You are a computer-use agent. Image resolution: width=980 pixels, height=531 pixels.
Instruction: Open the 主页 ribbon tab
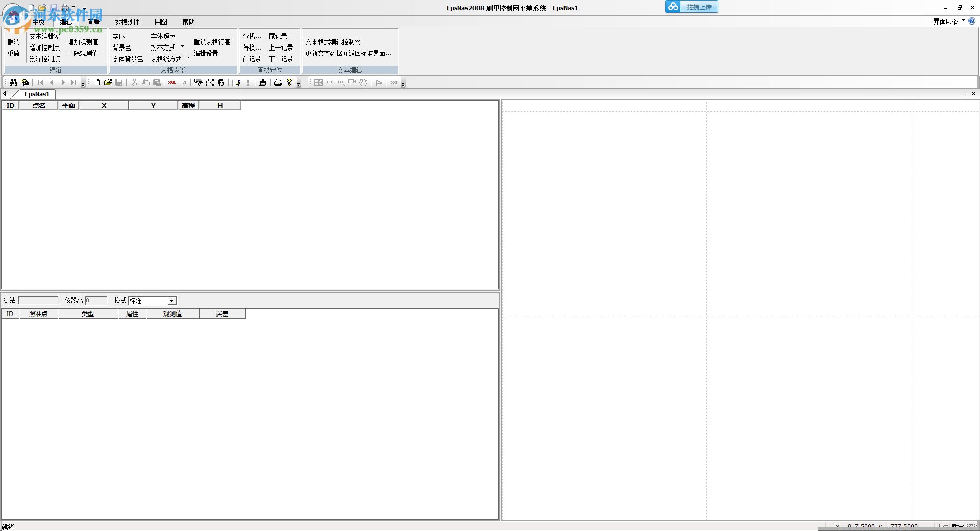tap(39, 22)
